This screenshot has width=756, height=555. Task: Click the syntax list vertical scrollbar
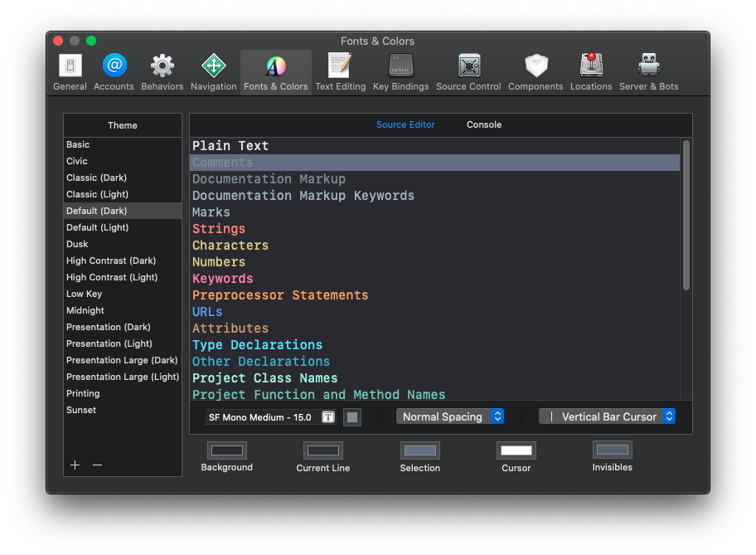point(686,215)
